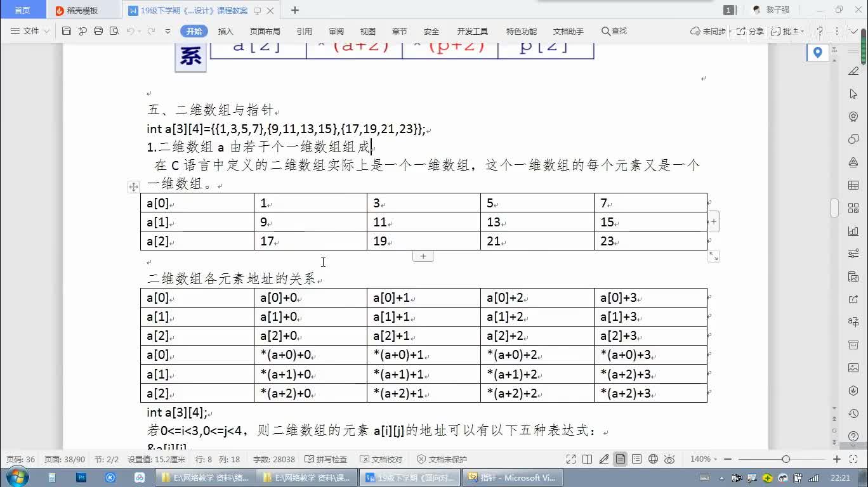Expand the quick access toolbar customize arrow
The image size is (868, 487).
click(168, 31)
